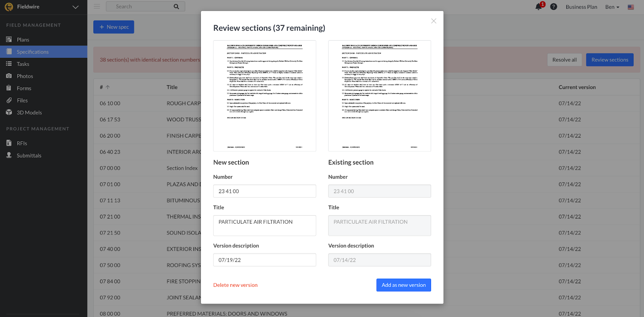The width and height of the screenshot is (644, 317).
Task: Open Photos from the sidebar
Action: (x=25, y=76)
